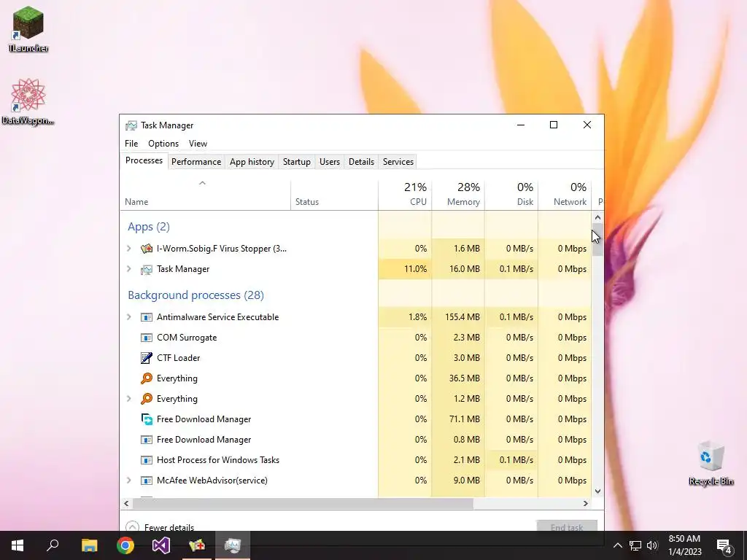Open the notification center icon
Screen dimensions: 747x560
(x=724, y=546)
